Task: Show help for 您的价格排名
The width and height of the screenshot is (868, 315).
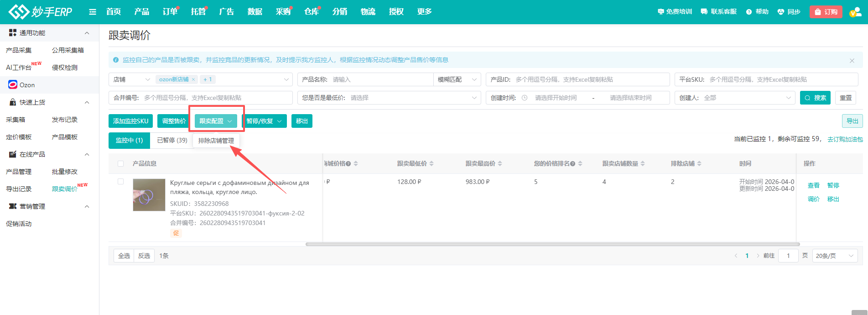Action: [572, 163]
